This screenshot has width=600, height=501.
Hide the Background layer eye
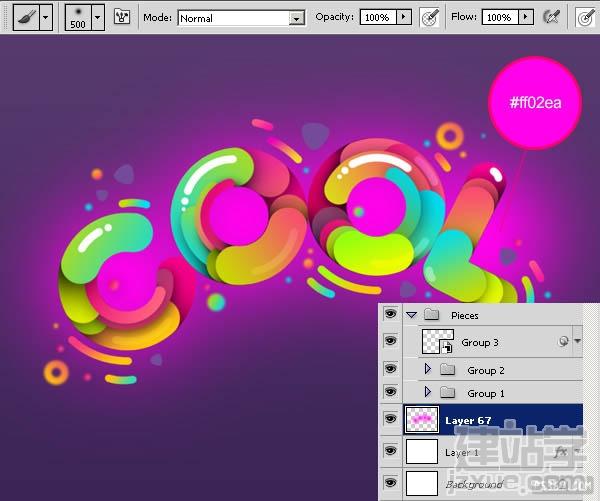[x=390, y=482]
